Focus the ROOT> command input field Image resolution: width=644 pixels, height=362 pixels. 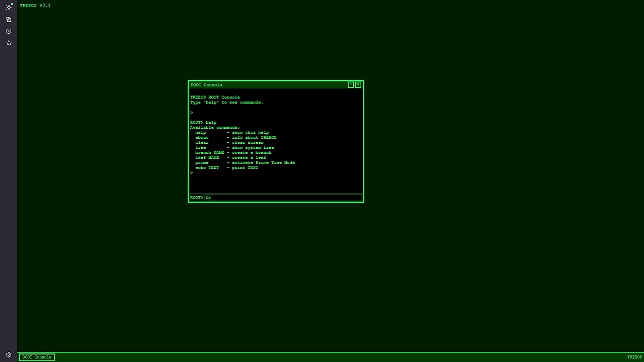tap(283, 198)
